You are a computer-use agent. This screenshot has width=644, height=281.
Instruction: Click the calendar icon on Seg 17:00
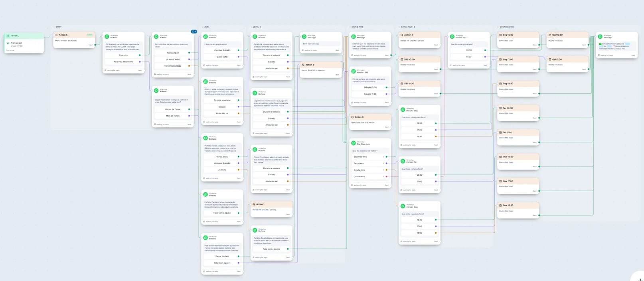500,59
